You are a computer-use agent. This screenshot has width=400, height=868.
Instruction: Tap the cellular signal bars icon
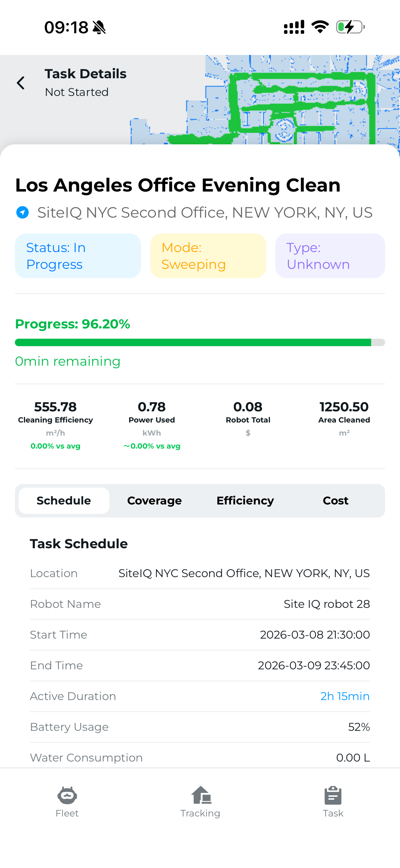[x=294, y=27]
